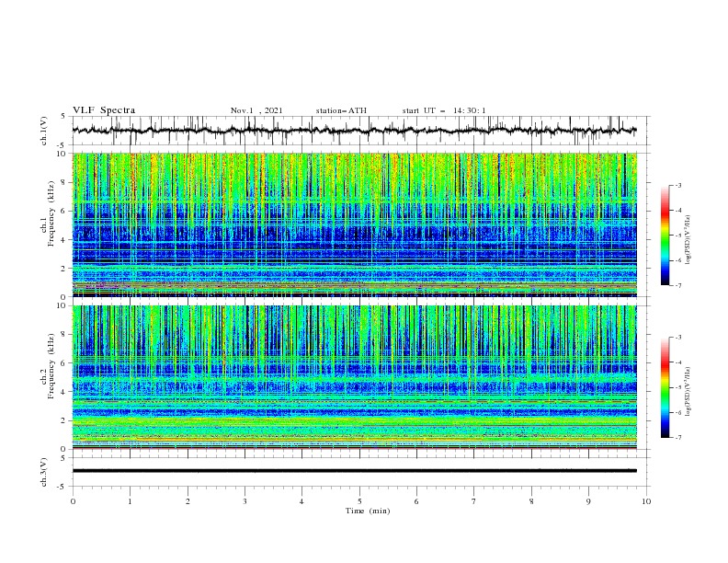Click inside the ch.1 spectrogram panel
Screen dimensions: 728x563
tap(355, 224)
